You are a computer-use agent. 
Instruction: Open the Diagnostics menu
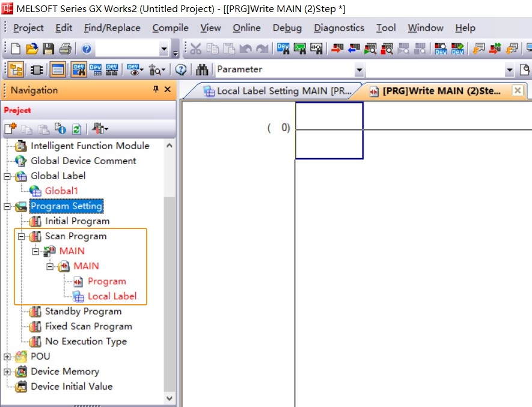(x=338, y=28)
